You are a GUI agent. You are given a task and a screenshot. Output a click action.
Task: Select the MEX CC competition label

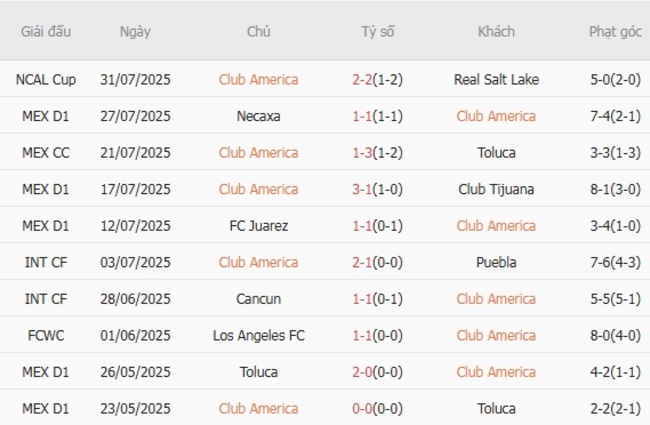[x=46, y=152]
